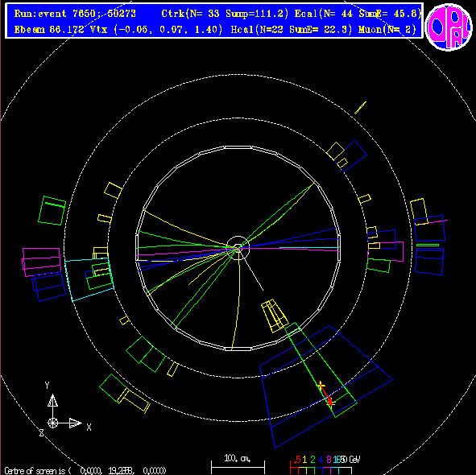Image resolution: width=476 pixels, height=475 pixels.
Task: Click the Ecal(N= 44 SumE= 45.8) readout
Action: tap(358, 14)
